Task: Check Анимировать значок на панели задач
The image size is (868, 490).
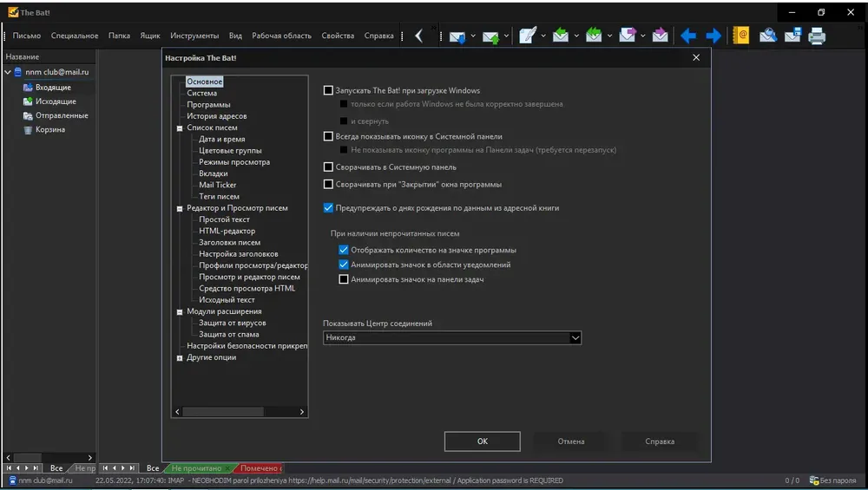Action: click(344, 279)
